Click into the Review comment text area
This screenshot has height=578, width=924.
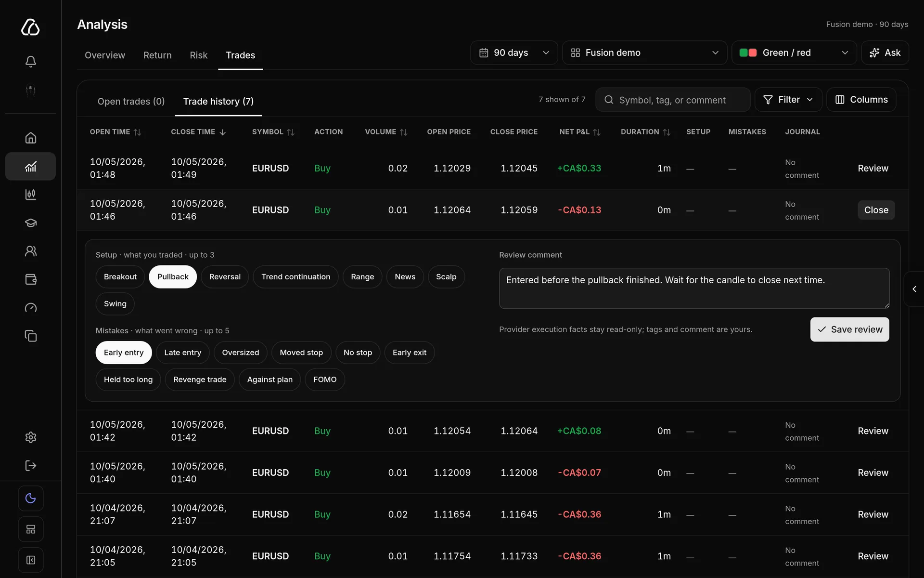tap(694, 289)
